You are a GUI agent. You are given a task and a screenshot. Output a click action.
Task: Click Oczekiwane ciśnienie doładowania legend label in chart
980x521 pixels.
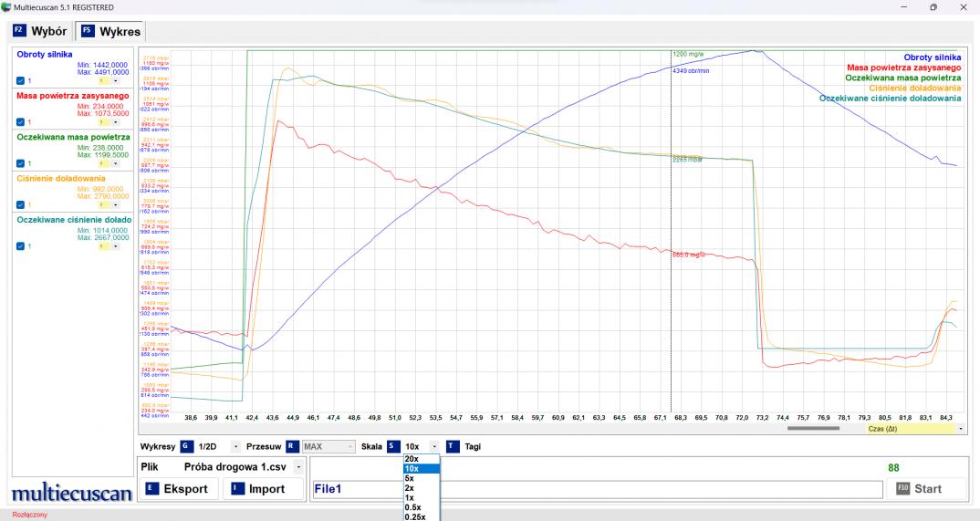coord(890,98)
